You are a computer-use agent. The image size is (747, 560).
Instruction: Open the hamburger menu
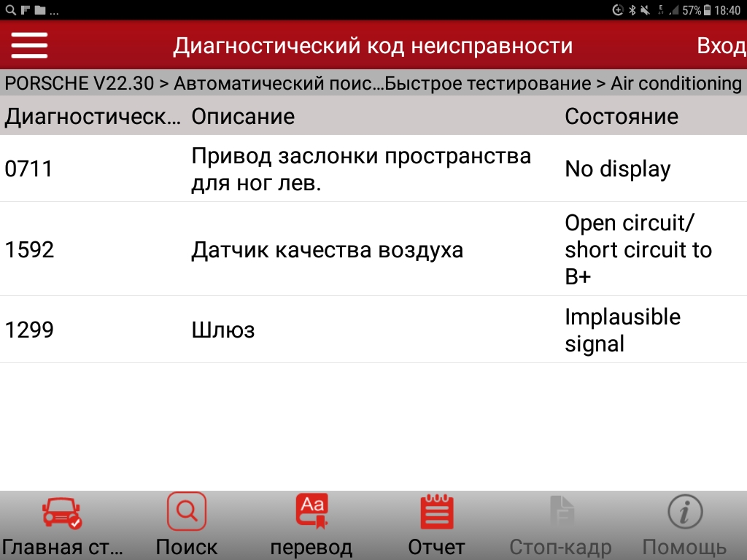[29, 46]
